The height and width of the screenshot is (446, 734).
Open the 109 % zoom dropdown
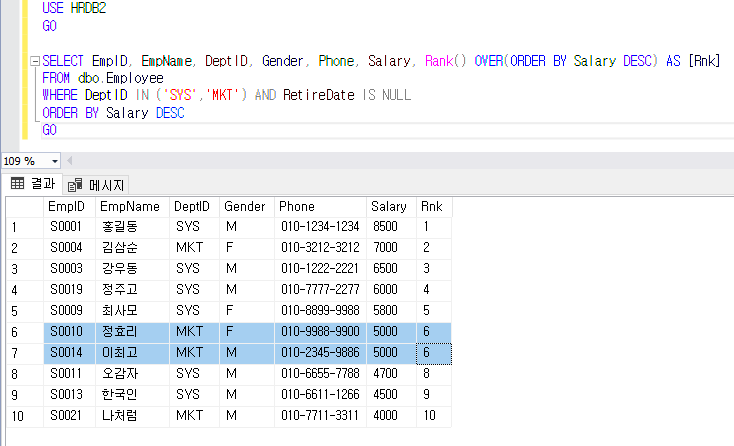(x=54, y=161)
